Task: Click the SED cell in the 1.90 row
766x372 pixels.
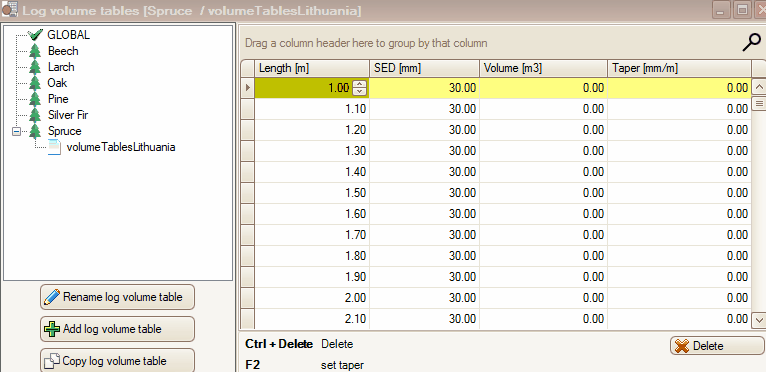Action: click(x=424, y=277)
